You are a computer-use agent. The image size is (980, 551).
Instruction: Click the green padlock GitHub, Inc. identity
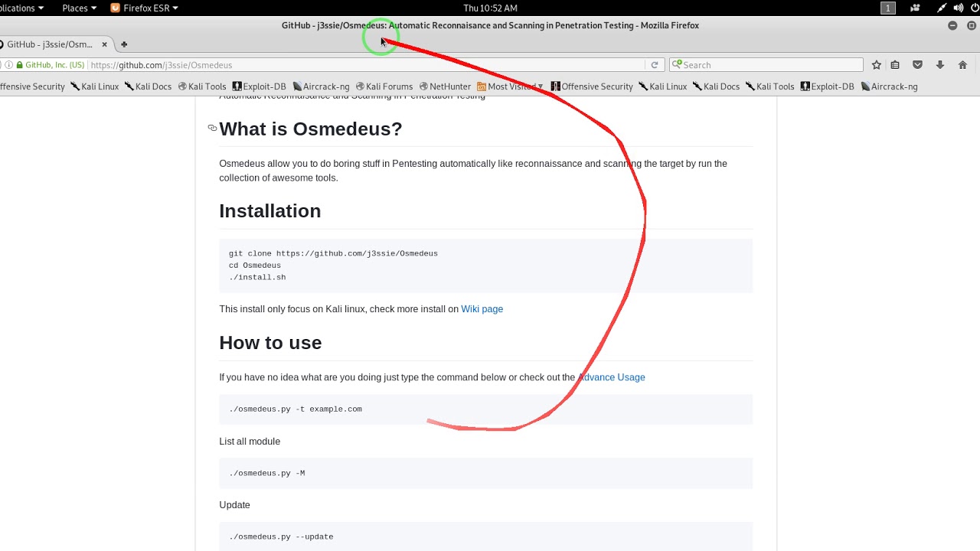pos(51,65)
